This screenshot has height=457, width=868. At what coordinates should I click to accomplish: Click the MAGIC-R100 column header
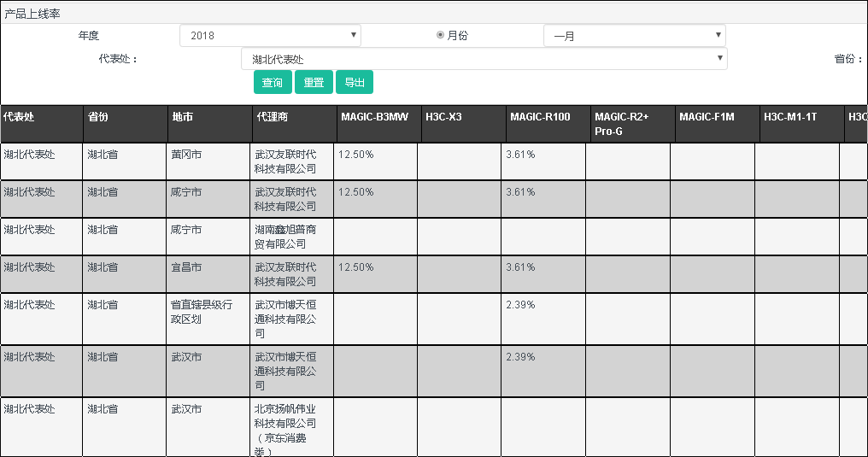548,124
